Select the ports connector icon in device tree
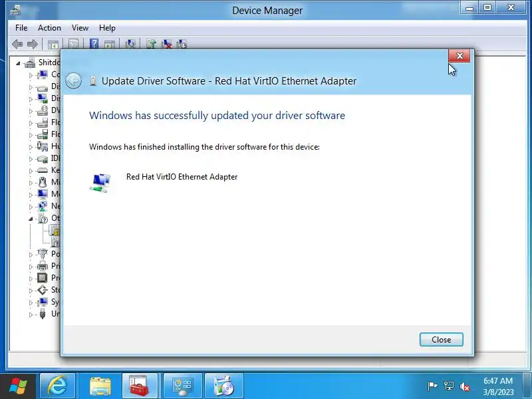 [x=43, y=253]
